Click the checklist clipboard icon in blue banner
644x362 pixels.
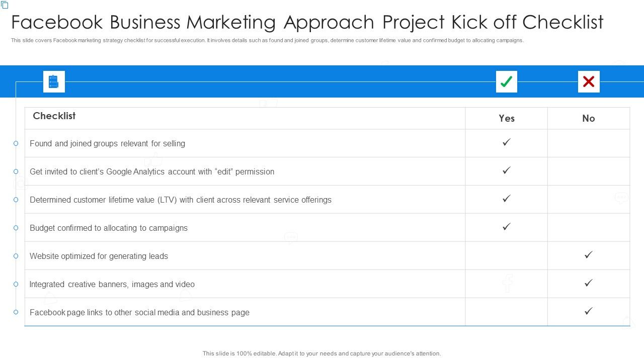(x=54, y=82)
